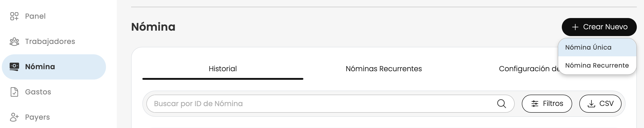Click the Panel dashboard grid icon
This screenshot has height=128, width=644.
[14, 16]
